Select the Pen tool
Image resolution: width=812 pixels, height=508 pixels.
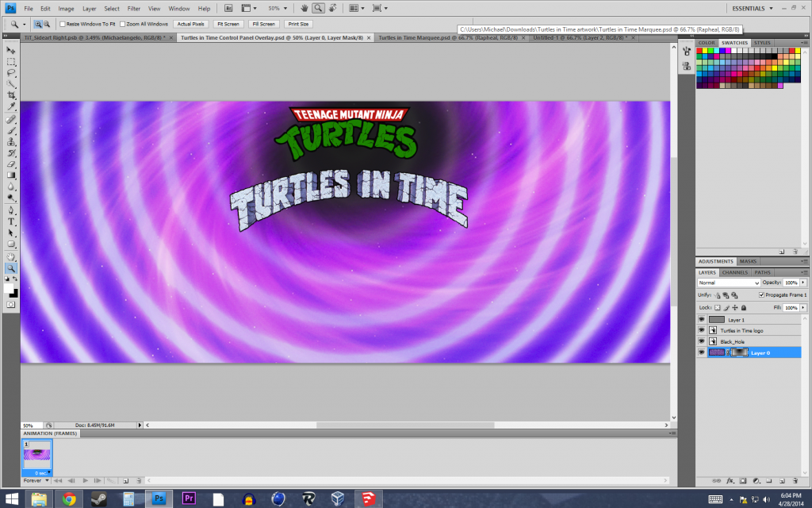11,210
